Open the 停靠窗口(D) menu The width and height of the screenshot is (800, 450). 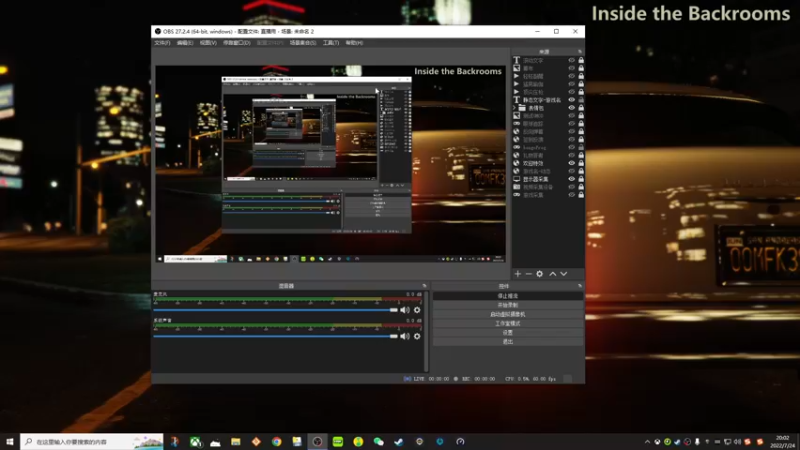click(237, 43)
